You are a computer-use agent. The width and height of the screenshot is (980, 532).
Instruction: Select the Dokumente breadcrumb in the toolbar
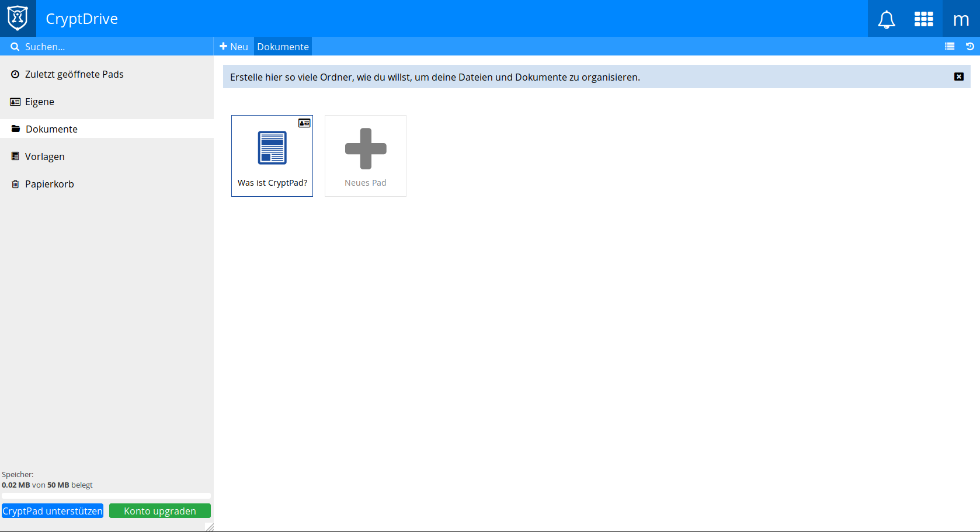pos(283,47)
